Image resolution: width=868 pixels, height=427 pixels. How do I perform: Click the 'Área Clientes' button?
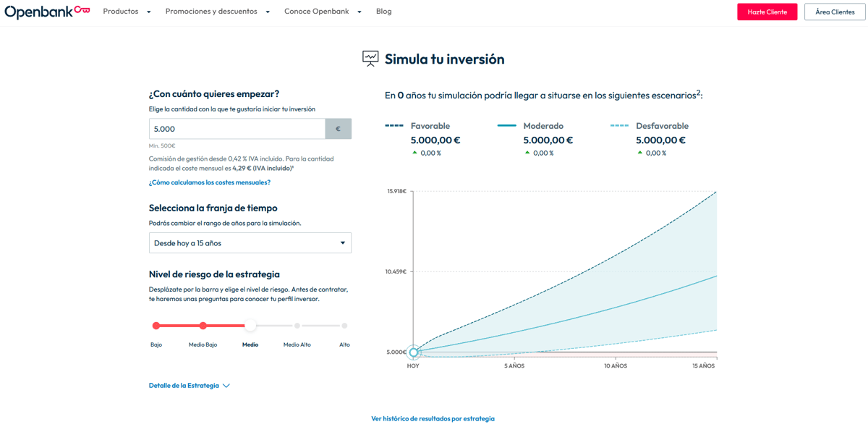pyautogui.click(x=834, y=12)
